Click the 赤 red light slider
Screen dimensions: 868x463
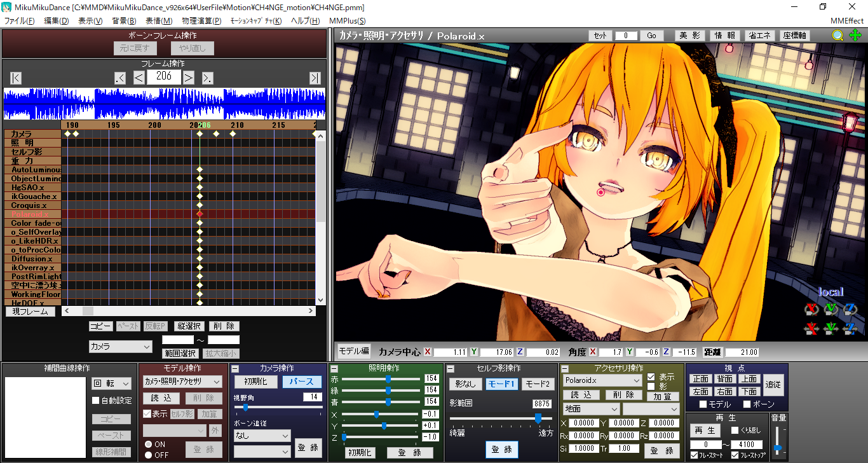pyautogui.click(x=381, y=378)
